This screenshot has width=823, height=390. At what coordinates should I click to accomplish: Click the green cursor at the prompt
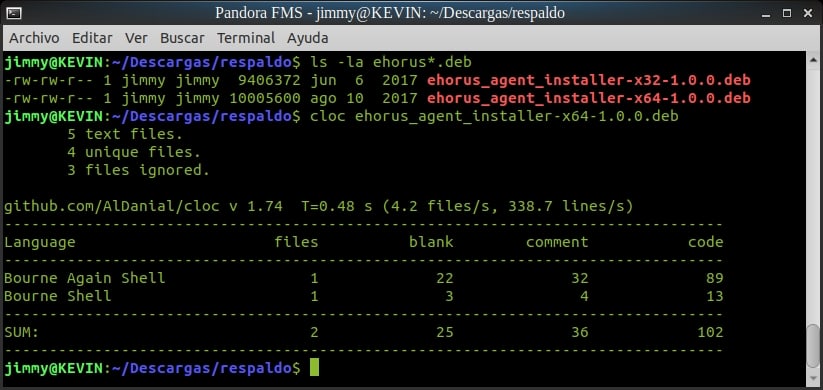[314, 367]
